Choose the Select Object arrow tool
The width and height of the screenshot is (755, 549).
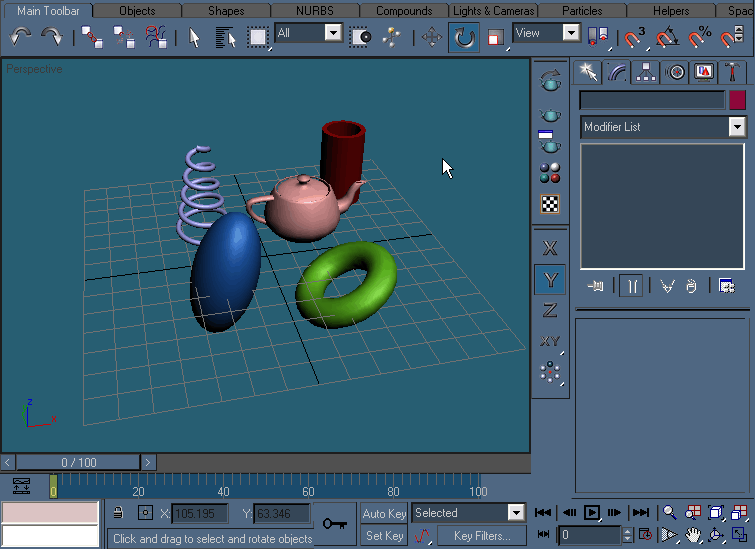[x=194, y=37]
